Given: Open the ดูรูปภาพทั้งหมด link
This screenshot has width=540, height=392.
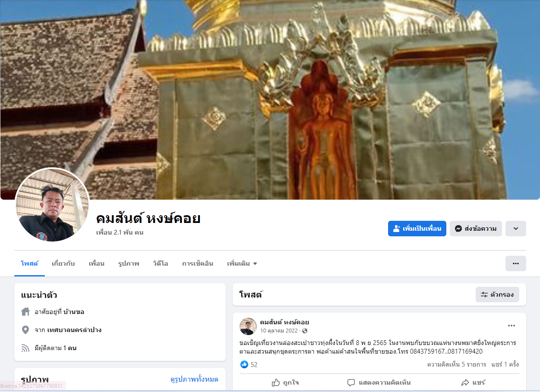Looking at the screenshot, I should pos(194,379).
